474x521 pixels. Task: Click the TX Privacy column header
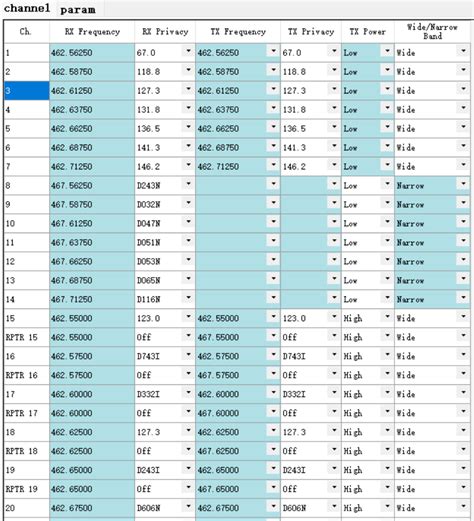click(311, 32)
